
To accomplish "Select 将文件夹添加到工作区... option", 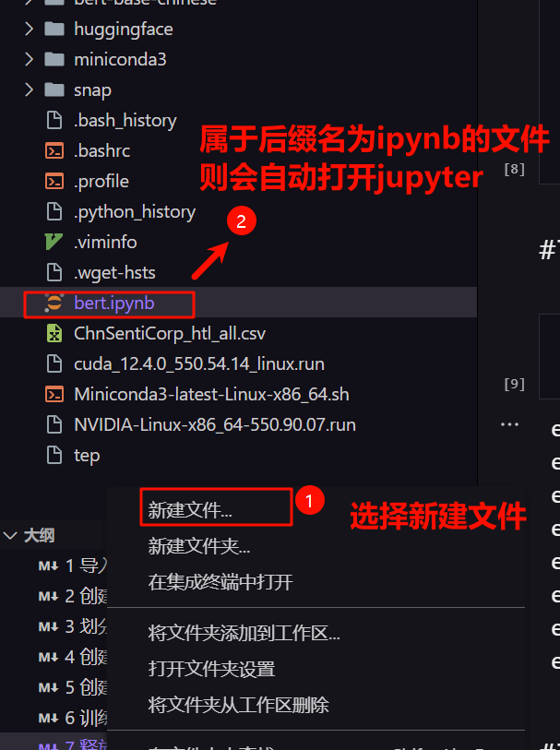I will (244, 633).
